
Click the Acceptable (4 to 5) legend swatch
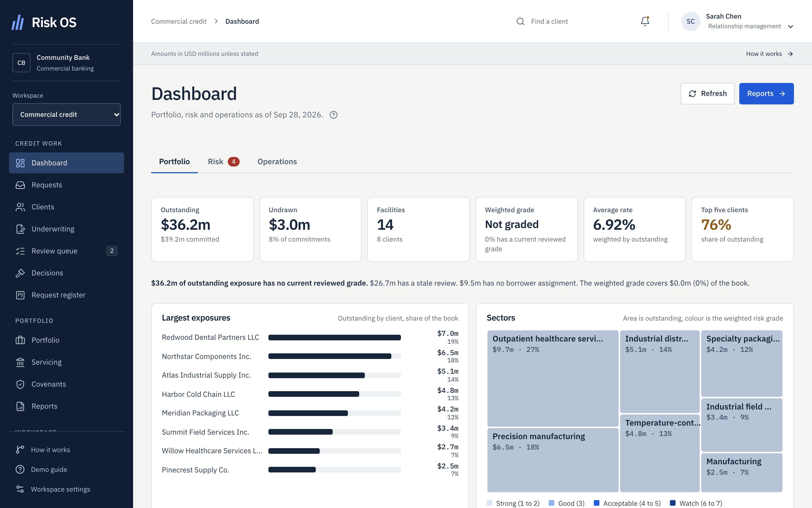coord(596,503)
